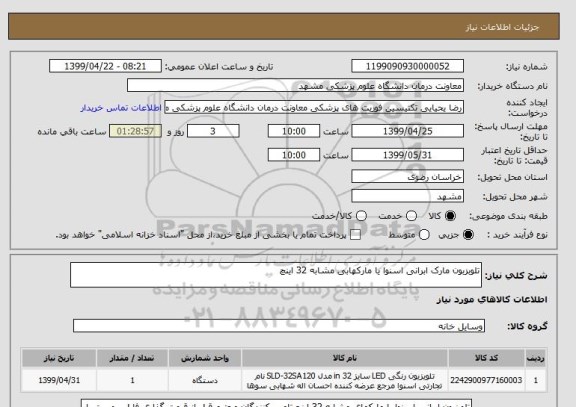Select the متوسط purchase type radio
The width and height of the screenshot is (576, 407).
pos(424,235)
